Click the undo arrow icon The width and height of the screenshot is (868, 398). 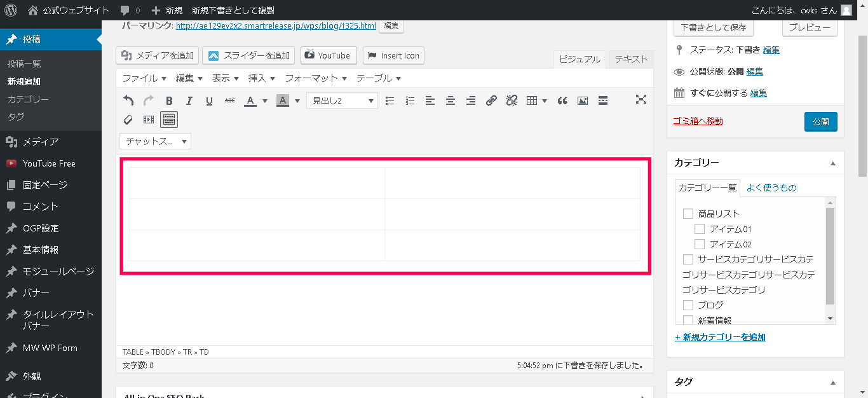pos(128,100)
